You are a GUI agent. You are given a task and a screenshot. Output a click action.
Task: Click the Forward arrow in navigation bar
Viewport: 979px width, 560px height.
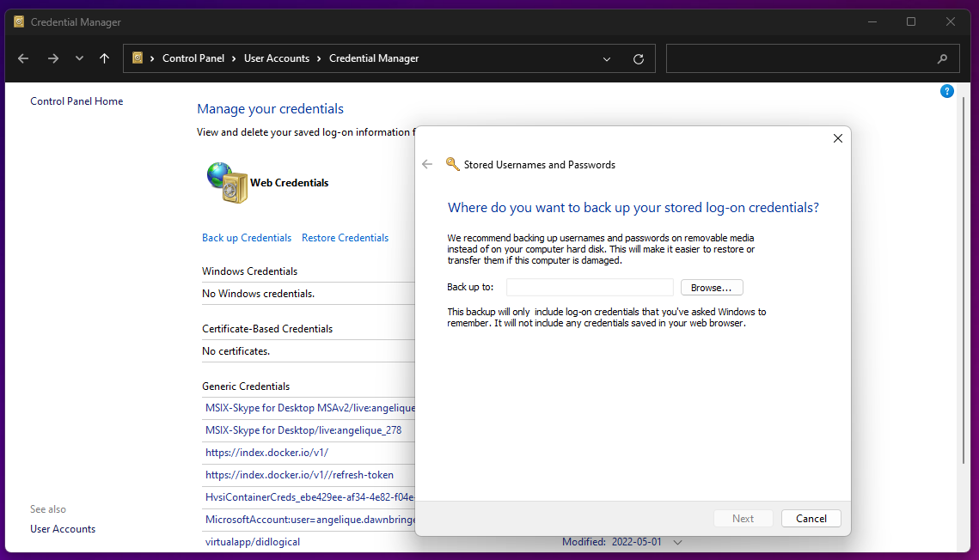tap(53, 58)
